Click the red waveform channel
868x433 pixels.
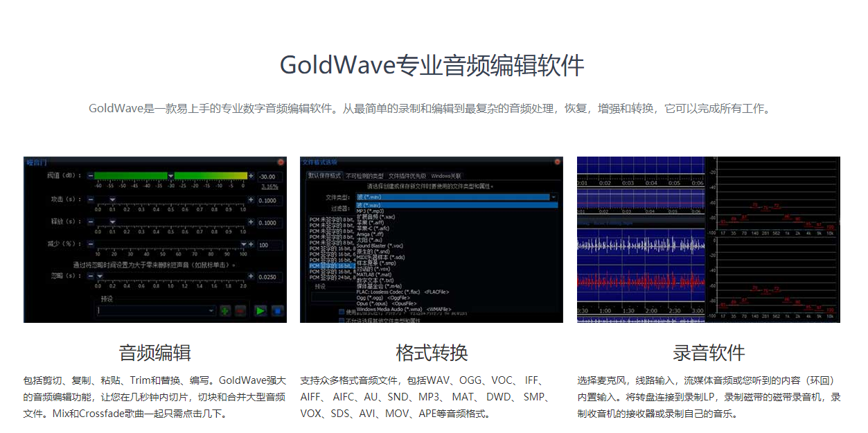click(641, 281)
